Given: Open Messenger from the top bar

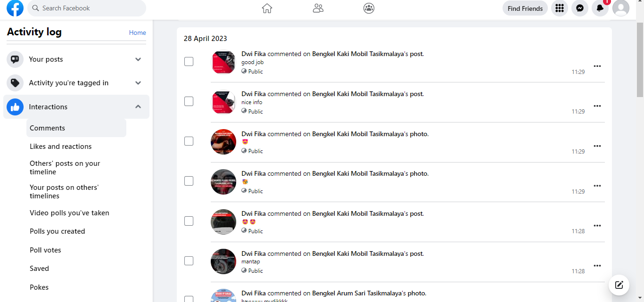Looking at the screenshot, I should coord(580,8).
